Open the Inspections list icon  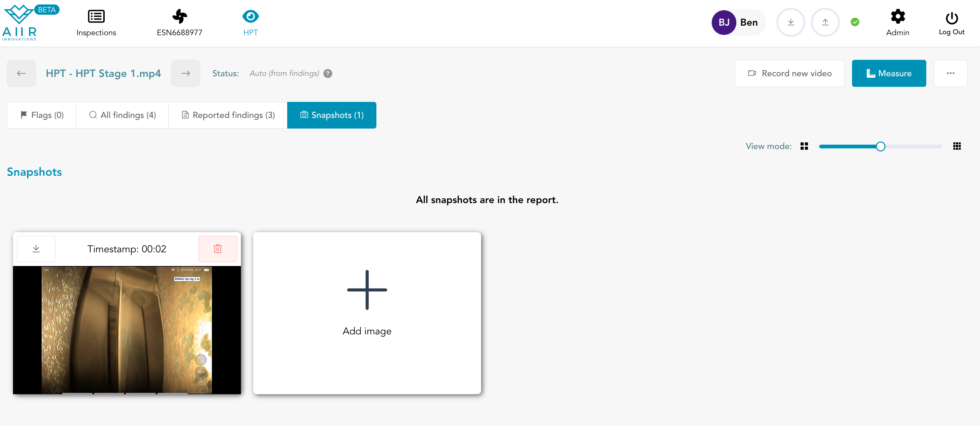pos(96,17)
